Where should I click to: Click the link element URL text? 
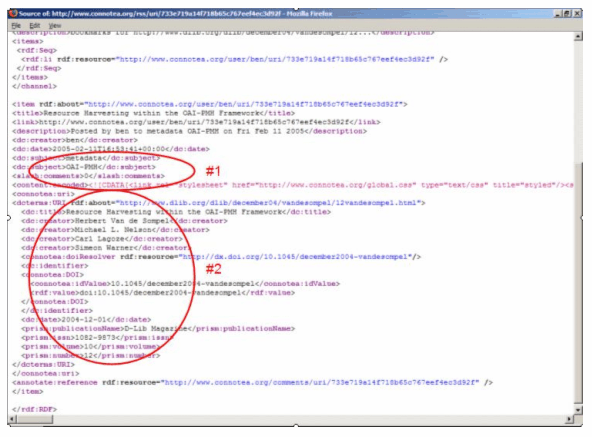194,122
